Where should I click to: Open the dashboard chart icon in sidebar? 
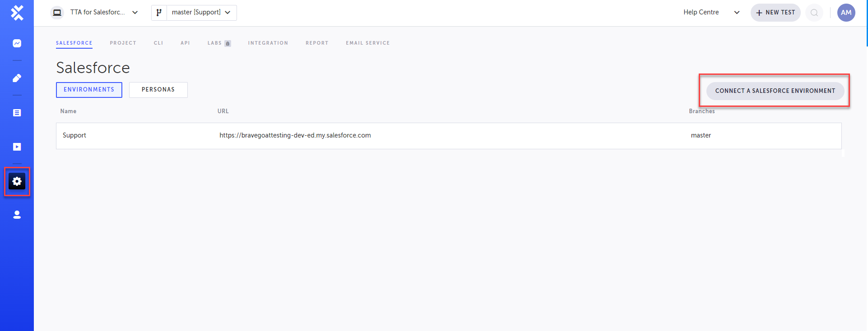[17, 43]
